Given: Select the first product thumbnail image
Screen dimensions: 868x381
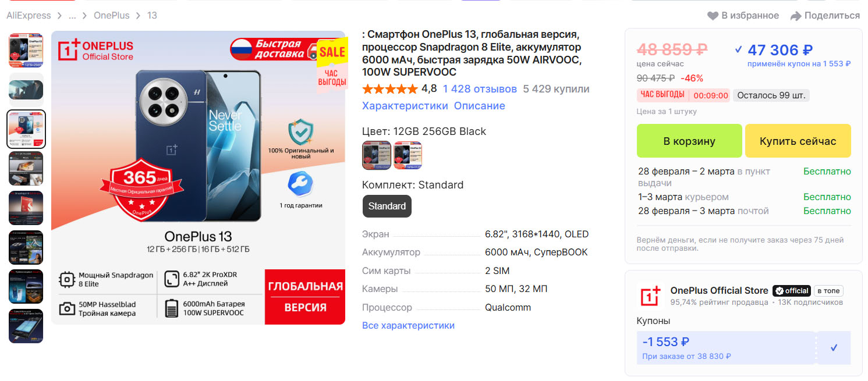Looking at the screenshot, I should 26,51.
